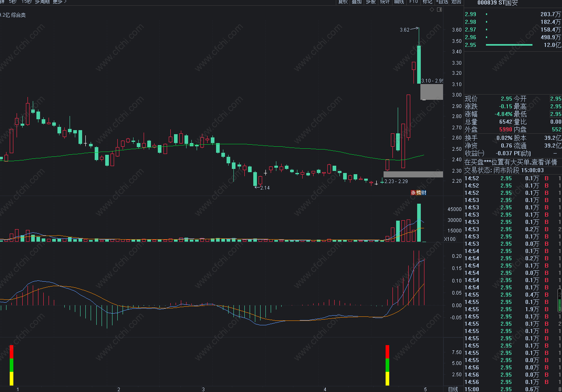The width and height of the screenshot is (562, 392).
Task: Toggle the side panel layout icon
Action: point(440,10)
